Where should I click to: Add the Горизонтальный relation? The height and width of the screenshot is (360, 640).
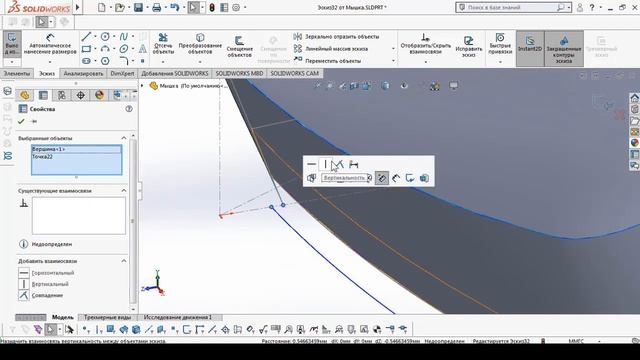pyautogui.click(x=46, y=273)
